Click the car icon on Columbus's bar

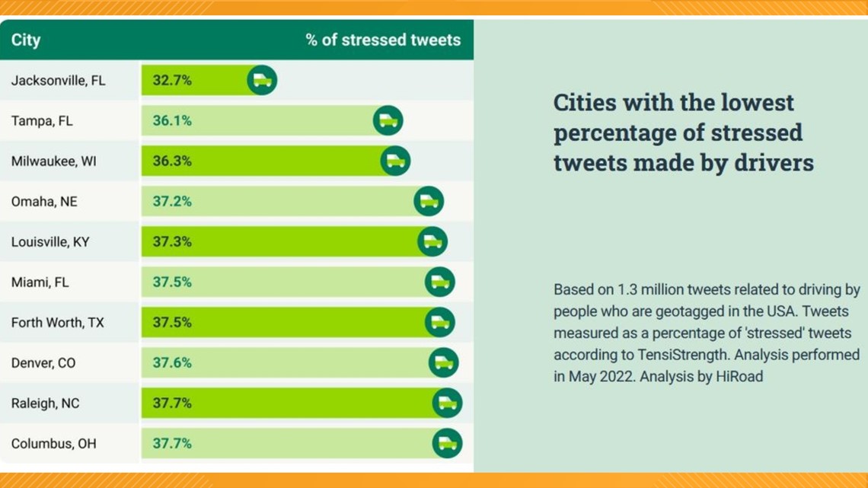pyautogui.click(x=447, y=443)
